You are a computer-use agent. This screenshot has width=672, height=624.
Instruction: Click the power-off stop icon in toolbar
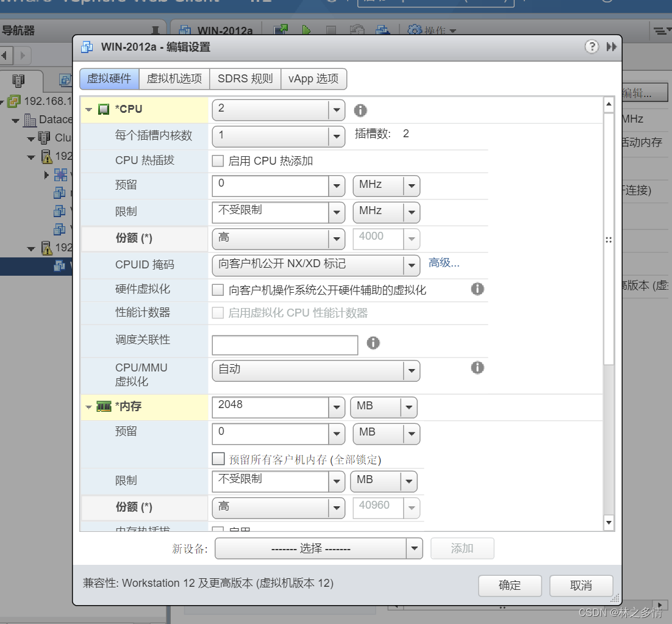click(x=331, y=30)
